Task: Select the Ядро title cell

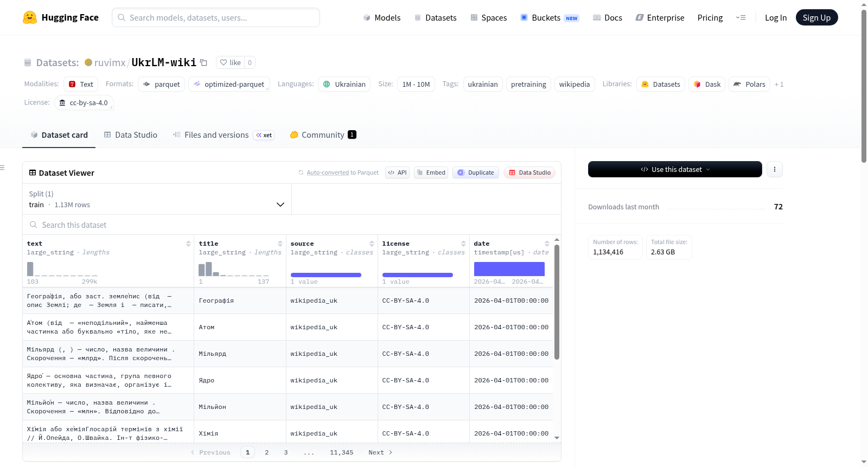Action: click(240, 380)
